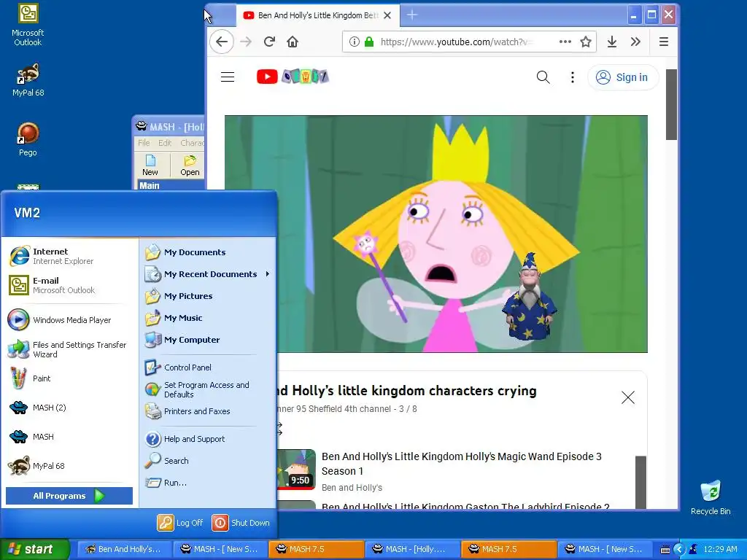This screenshot has height=560, width=747.
Task: Open Help and Support
Action: 208,439
